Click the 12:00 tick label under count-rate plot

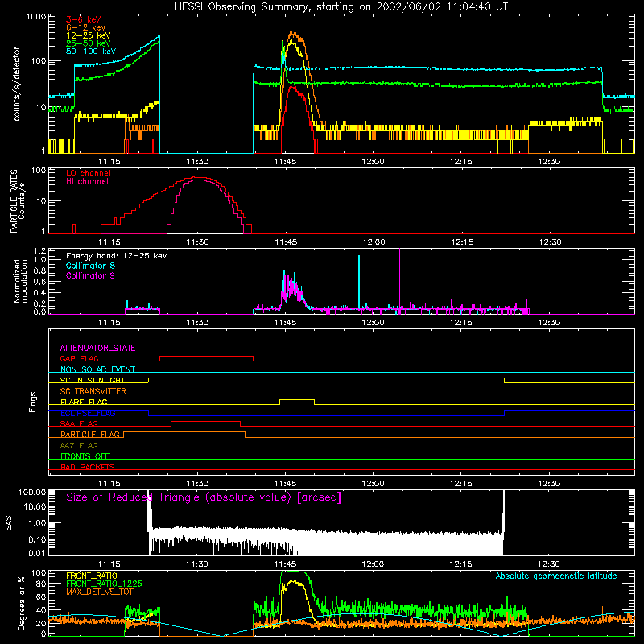373,162
